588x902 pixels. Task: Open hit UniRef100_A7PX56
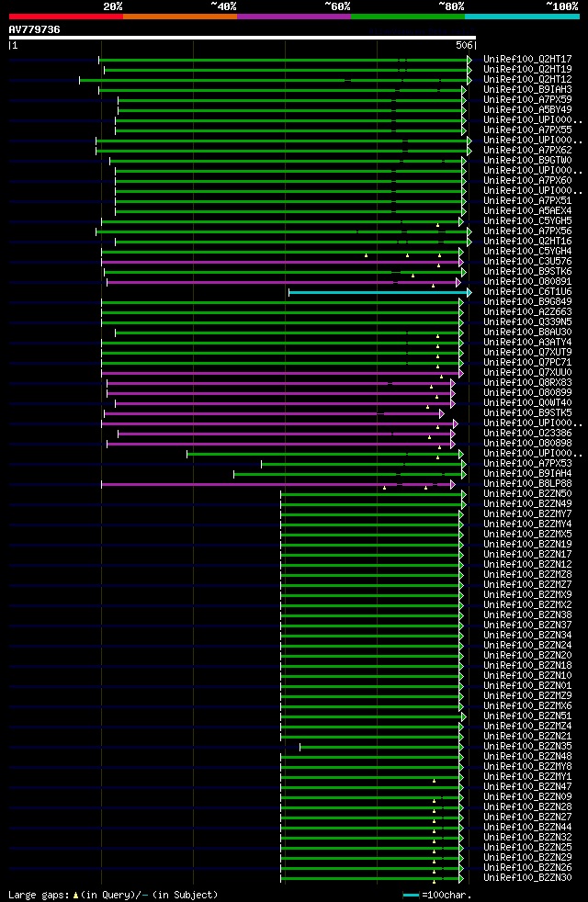pyautogui.click(x=527, y=231)
